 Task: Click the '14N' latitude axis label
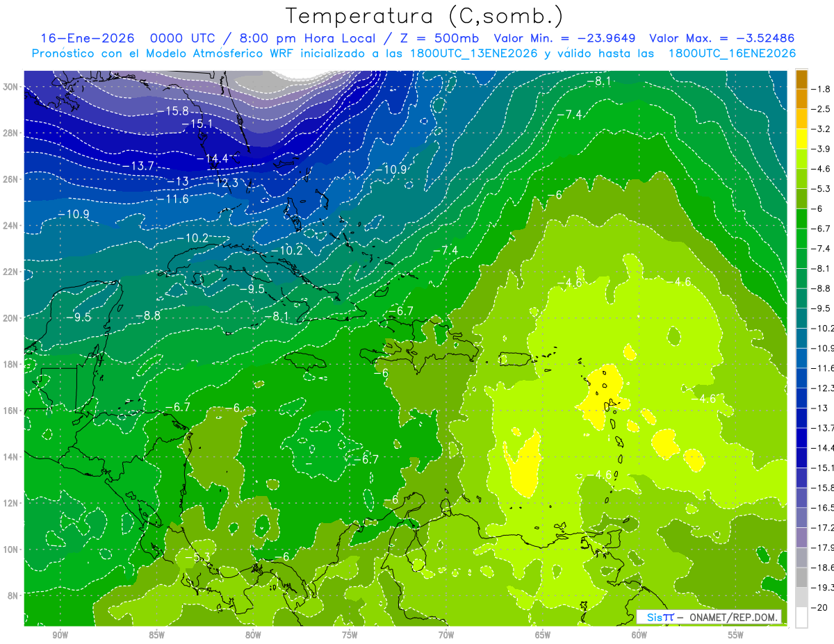pyautogui.click(x=12, y=456)
